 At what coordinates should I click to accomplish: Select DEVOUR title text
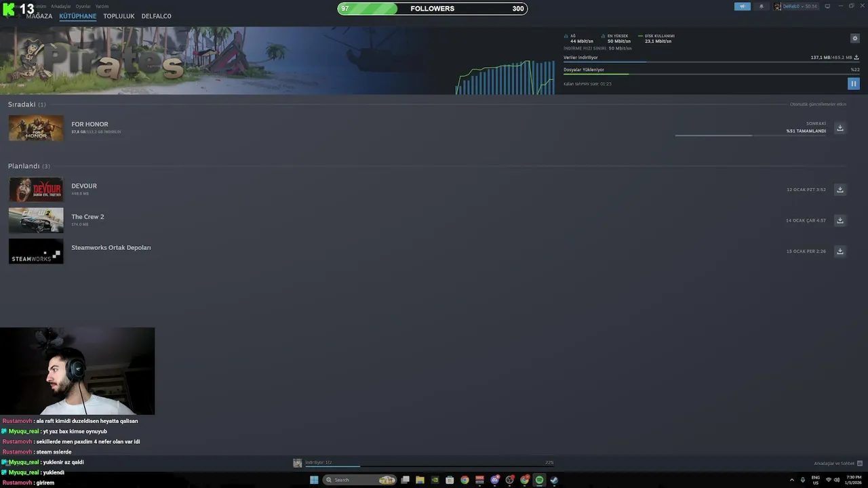pos(84,186)
